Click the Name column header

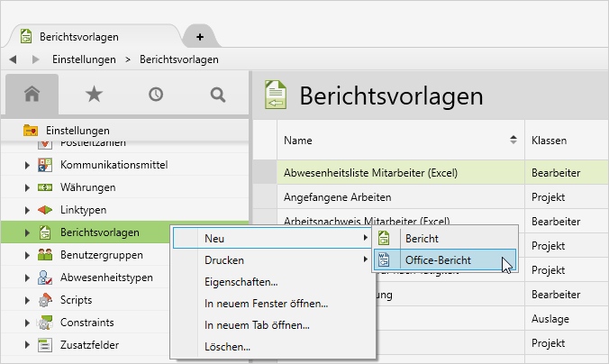tap(400, 141)
